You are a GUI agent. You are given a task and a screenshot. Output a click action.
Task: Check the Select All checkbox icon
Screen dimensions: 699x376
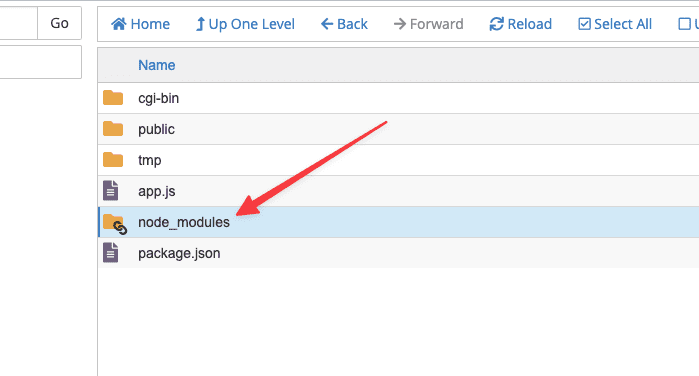pyautogui.click(x=584, y=24)
